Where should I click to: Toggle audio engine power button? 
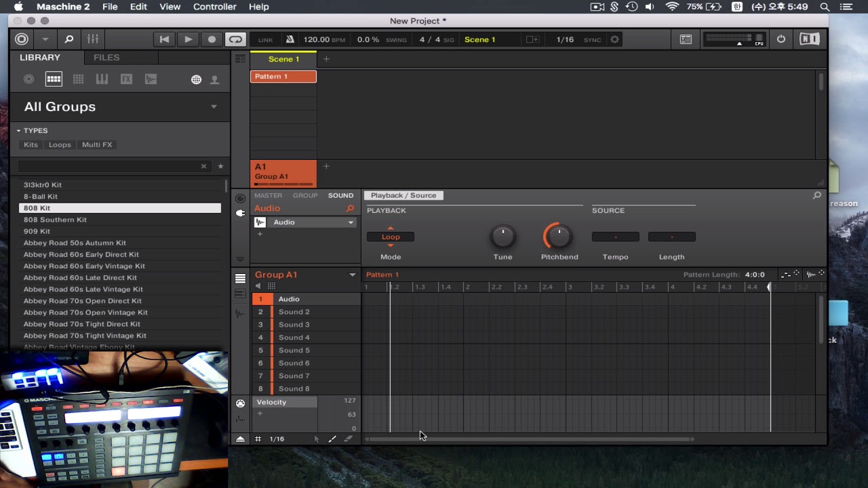(781, 39)
